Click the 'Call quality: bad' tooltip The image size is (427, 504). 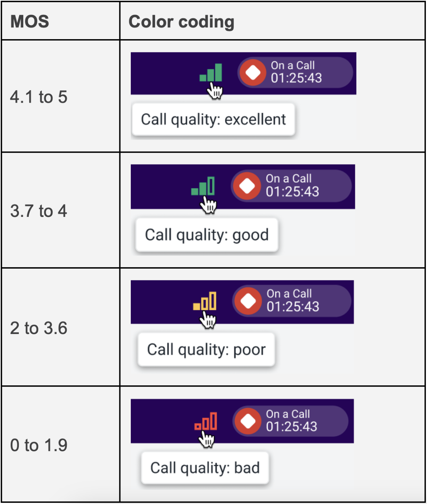pos(205,467)
